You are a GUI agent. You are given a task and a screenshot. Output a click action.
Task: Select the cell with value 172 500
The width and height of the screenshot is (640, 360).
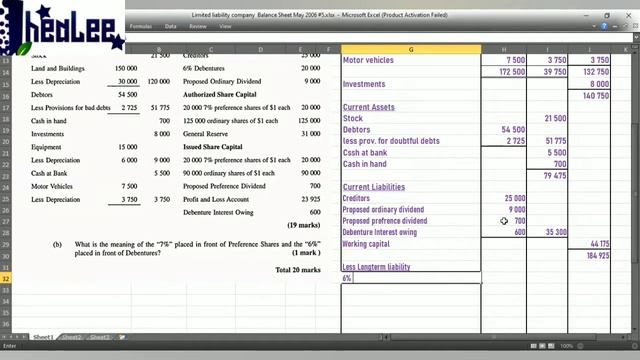point(504,72)
